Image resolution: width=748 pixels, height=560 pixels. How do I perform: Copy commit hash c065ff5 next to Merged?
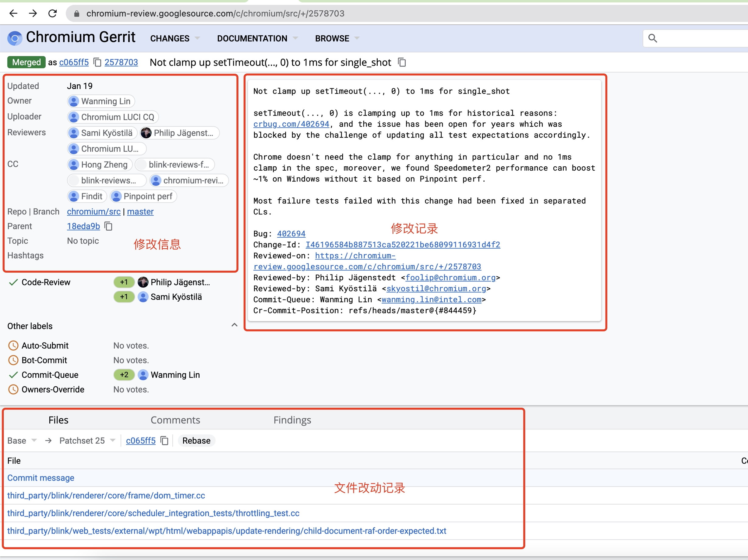pos(97,62)
